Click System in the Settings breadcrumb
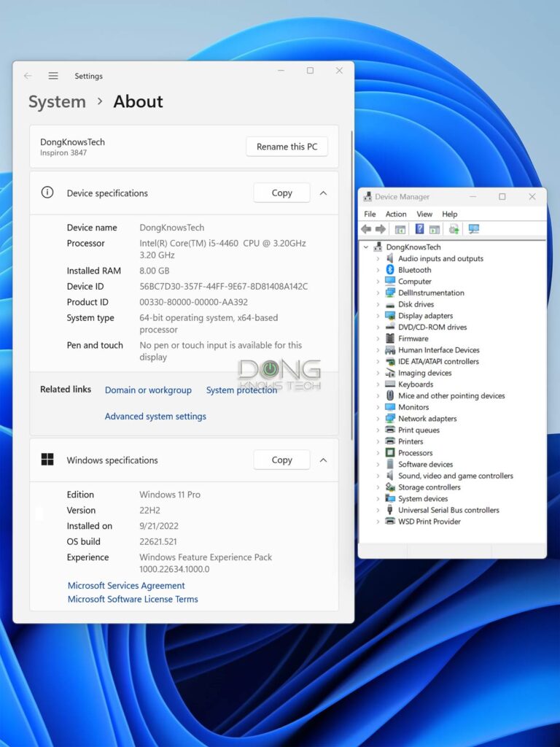Viewport: 560px width, 747px height. tap(57, 101)
